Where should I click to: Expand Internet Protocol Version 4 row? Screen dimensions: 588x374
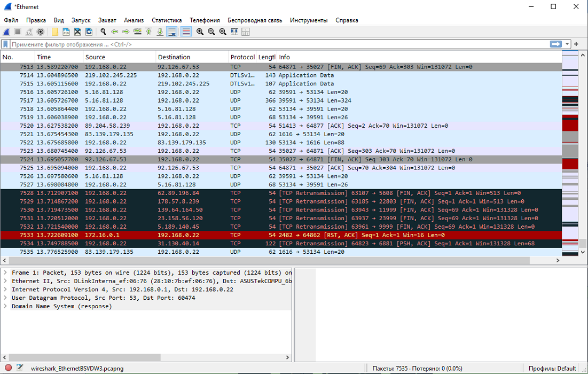5,290
